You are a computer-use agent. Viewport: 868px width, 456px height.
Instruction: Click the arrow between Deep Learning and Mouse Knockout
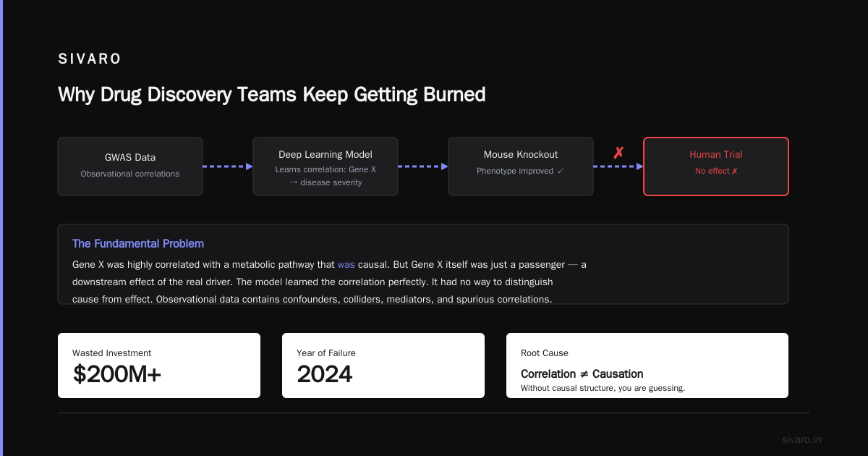[423, 166]
